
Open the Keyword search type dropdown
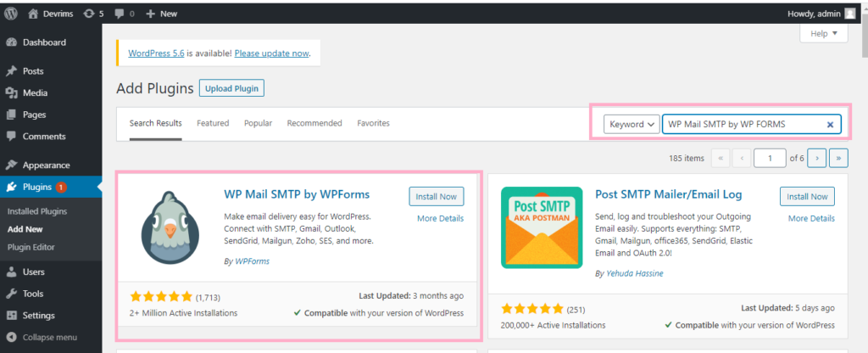tap(632, 125)
